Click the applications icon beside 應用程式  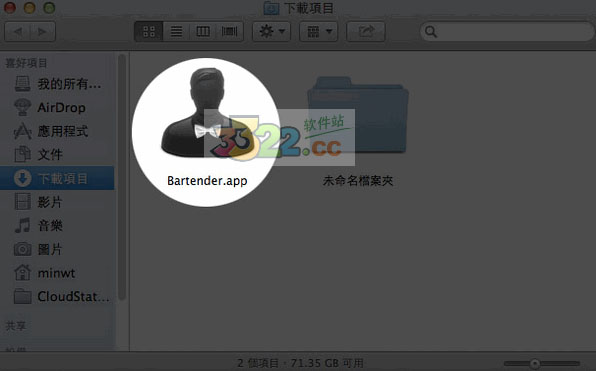(x=22, y=131)
